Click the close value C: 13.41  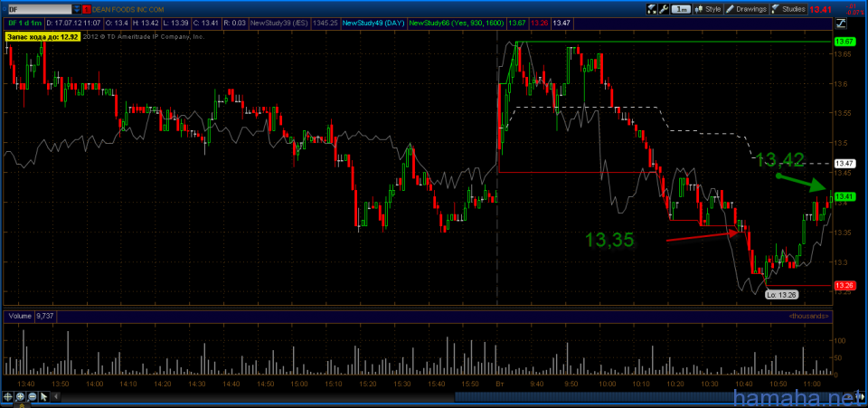205,23
